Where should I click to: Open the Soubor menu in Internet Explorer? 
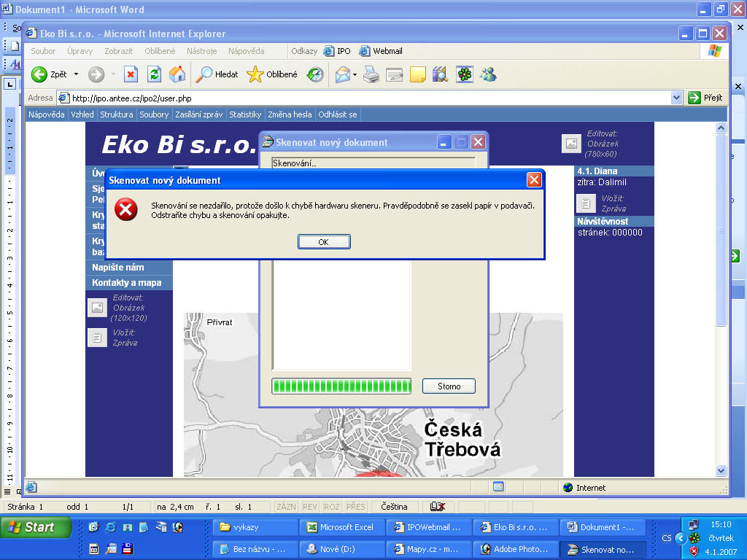click(43, 51)
